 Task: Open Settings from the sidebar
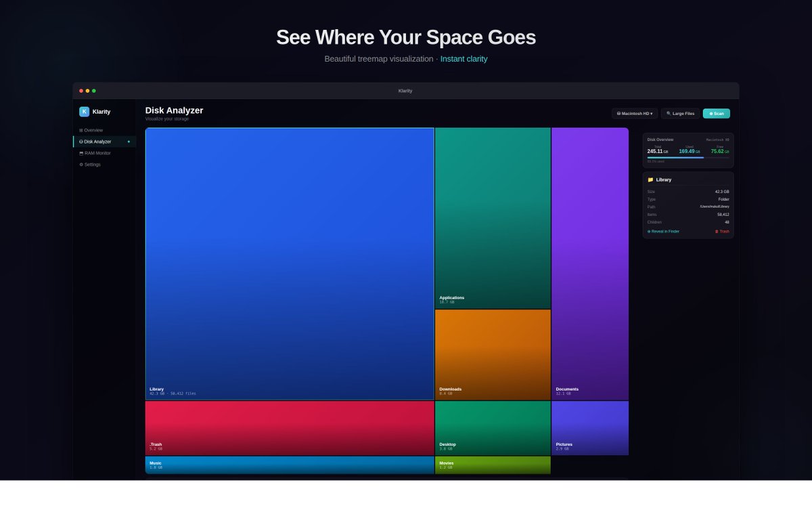pos(105,165)
